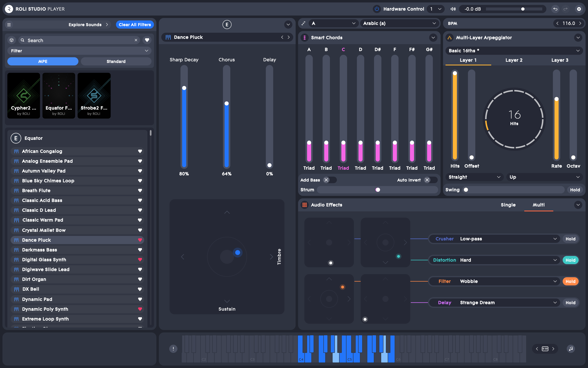Open the Hardware Control channel 1 dropdown
The height and width of the screenshot is (368, 588).
pos(436,9)
